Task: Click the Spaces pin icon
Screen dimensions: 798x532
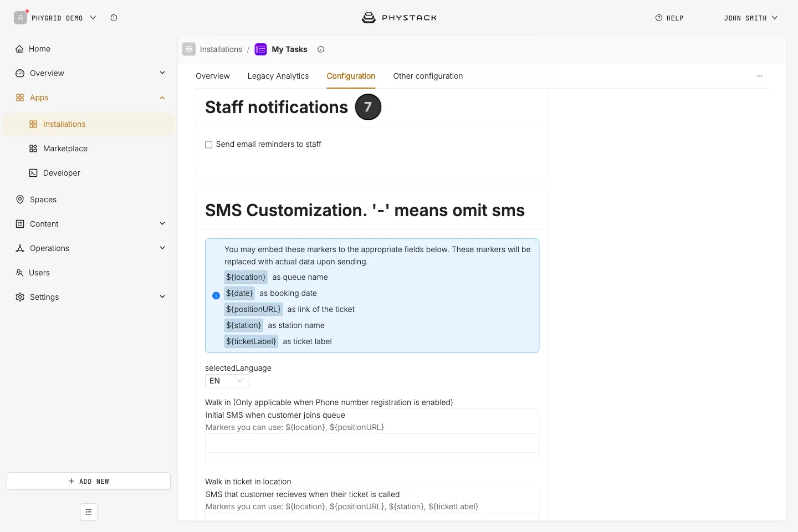Action: coord(20,199)
